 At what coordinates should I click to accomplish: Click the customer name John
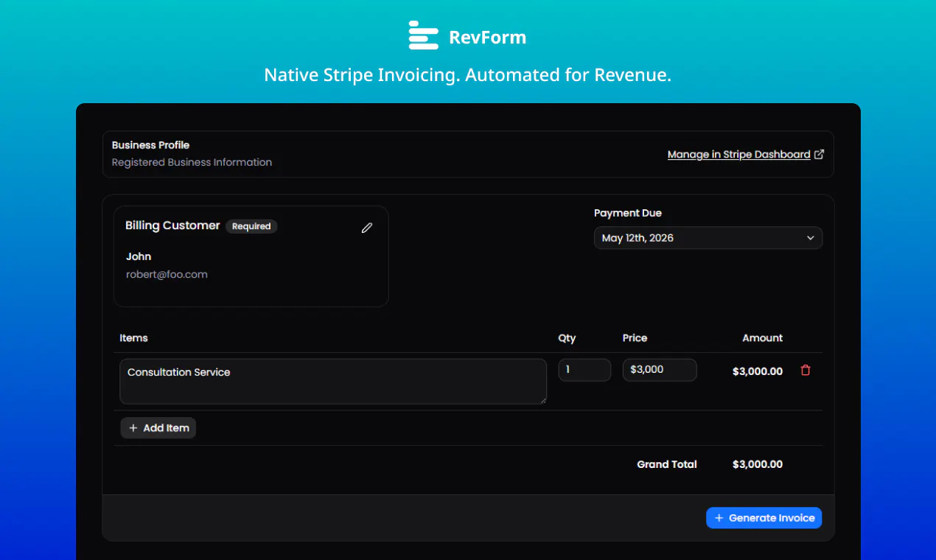click(x=139, y=256)
